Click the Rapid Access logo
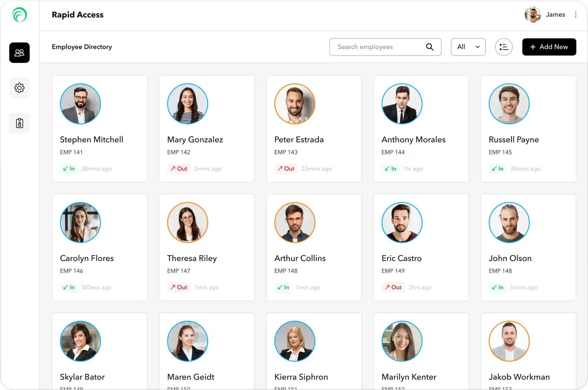Screen dimensions: 588x390 click(x=19, y=15)
